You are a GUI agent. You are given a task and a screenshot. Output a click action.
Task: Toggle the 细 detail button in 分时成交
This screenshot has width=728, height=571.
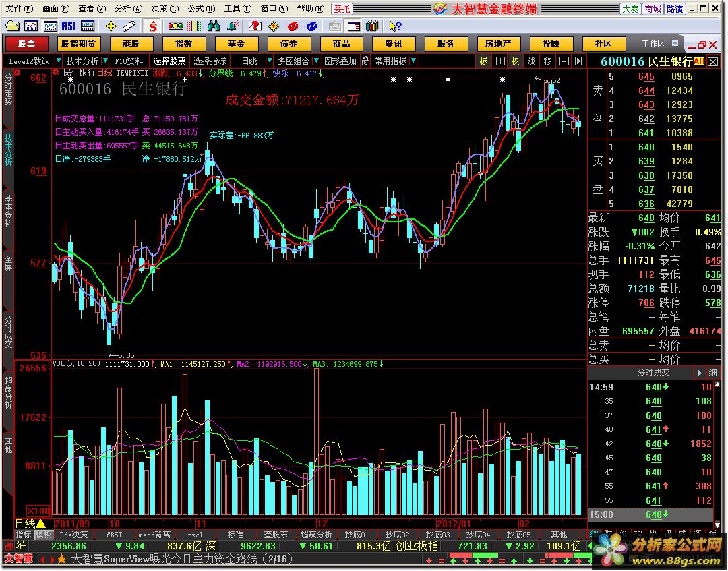point(712,373)
